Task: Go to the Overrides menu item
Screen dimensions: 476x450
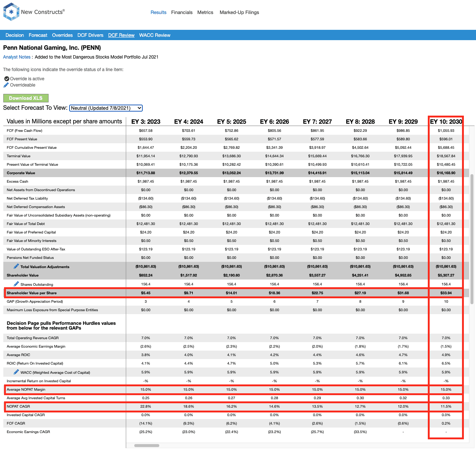Action: [x=62, y=35]
